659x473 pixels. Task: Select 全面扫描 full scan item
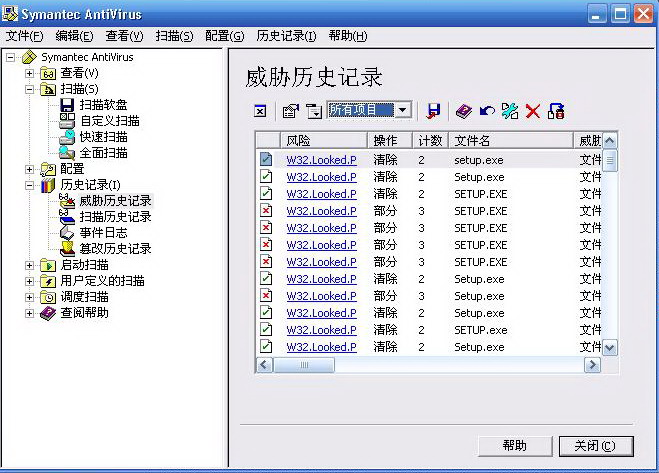[x=103, y=153]
